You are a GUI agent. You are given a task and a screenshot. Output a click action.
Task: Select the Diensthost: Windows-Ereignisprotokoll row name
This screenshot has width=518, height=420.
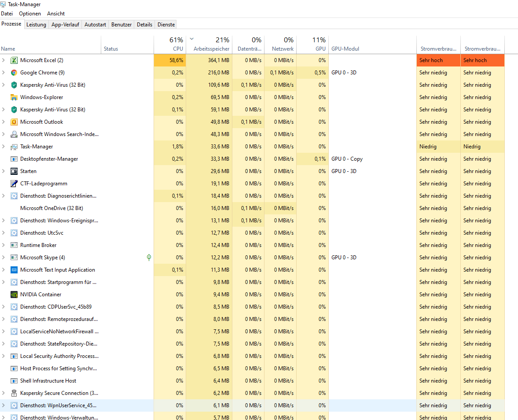(x=59, y=221)
